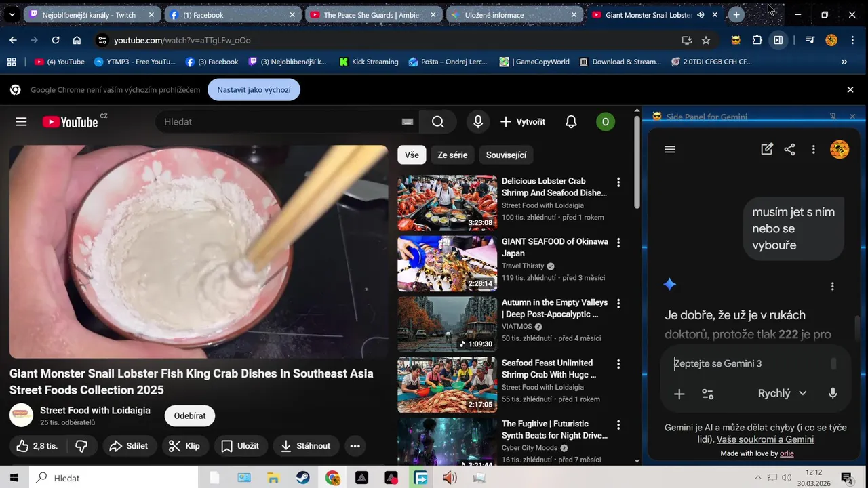Open the Chrome media controls icon
Viewport: 868px width, 488px height.
click(x=810, y=40)
